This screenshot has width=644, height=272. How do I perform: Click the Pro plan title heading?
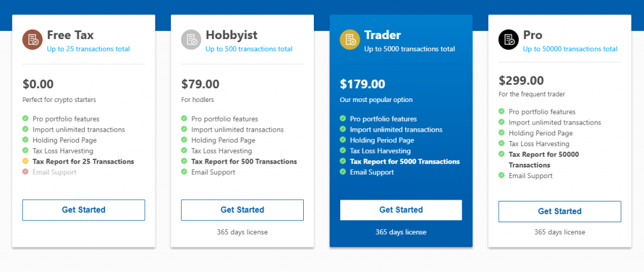[x=533, y=35]
